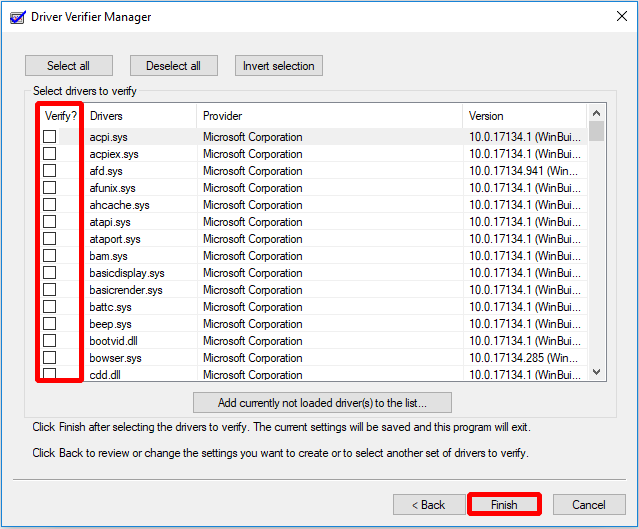Check the bootvid.dll verify checkbox
Viewport: 639px width, 529px height.
pos(50,340)
